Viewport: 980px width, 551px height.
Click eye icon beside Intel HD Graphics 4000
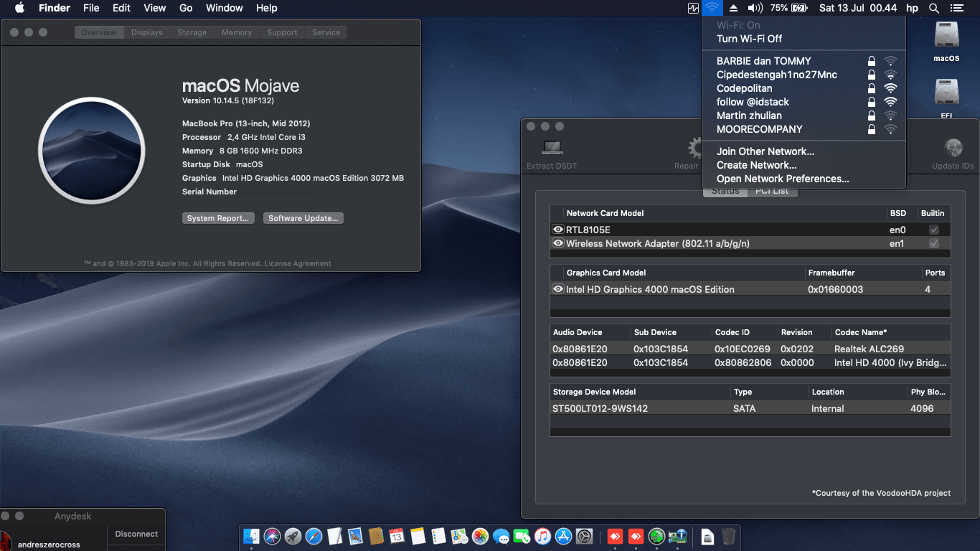point(557,289)
